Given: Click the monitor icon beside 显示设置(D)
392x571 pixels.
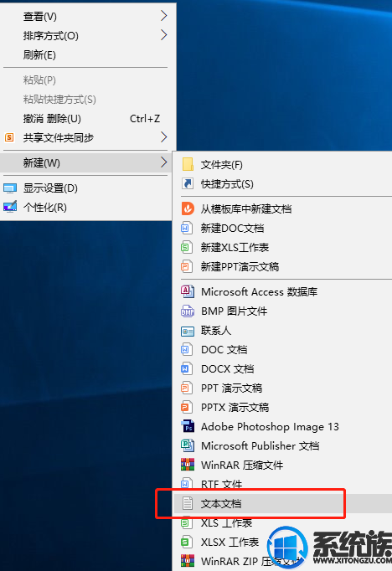Looking at the screenshot, I should [10, 188].
